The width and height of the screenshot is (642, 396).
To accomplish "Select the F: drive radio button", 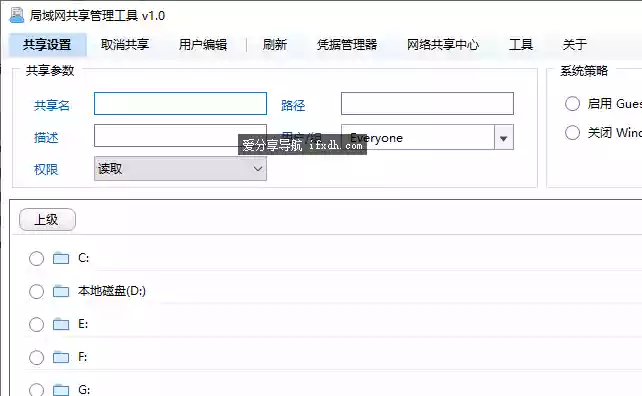I will tap(36, 358).
